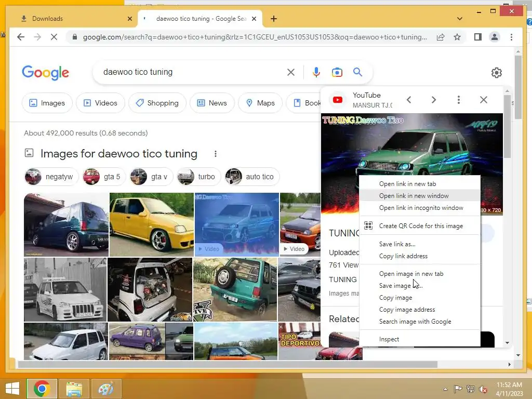Submit search with magnifier icon
Viewport: 532px width, 399px height.
[357, 72]
